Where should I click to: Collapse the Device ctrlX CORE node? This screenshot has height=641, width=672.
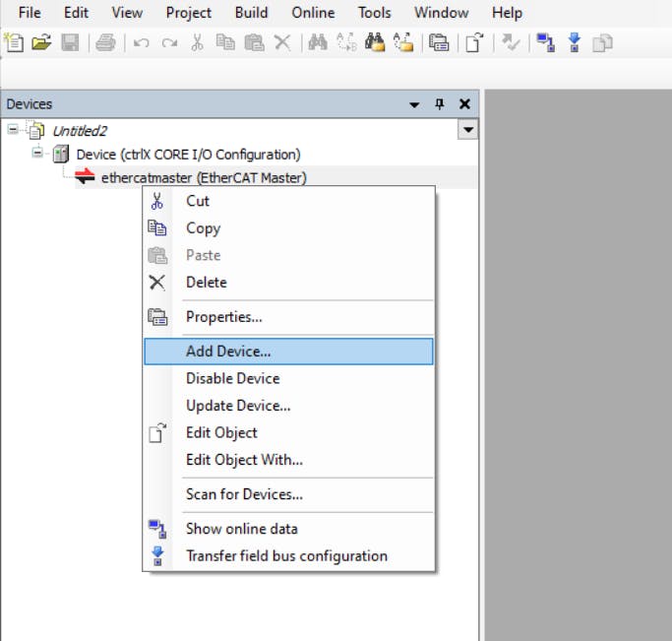[x=37, y=153]
